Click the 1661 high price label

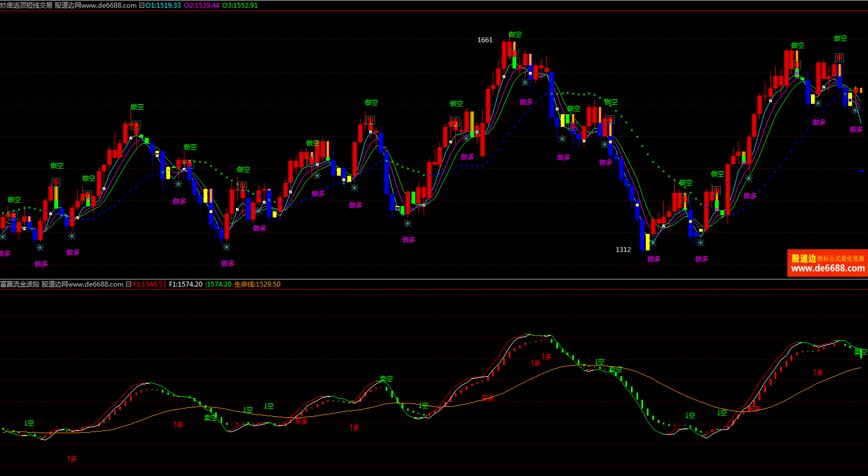point(485,40)
